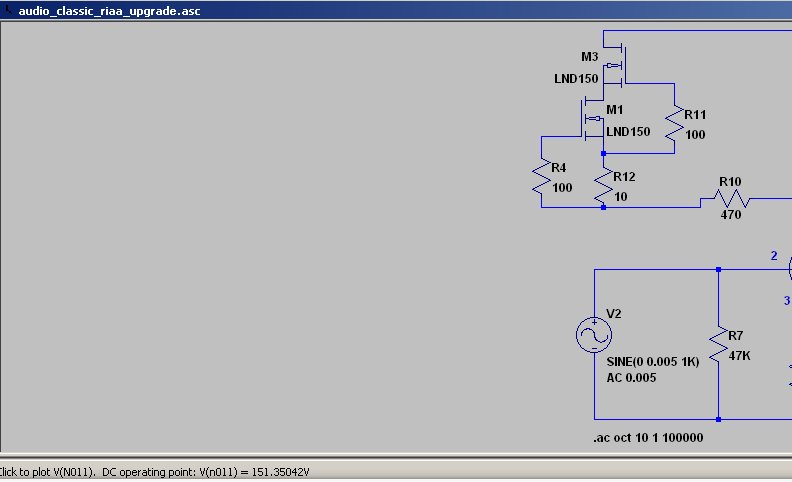Image resolution: width=792 pixels, height=482 pixels.
Task: Click R4's value 100
Action: (562, 188)
